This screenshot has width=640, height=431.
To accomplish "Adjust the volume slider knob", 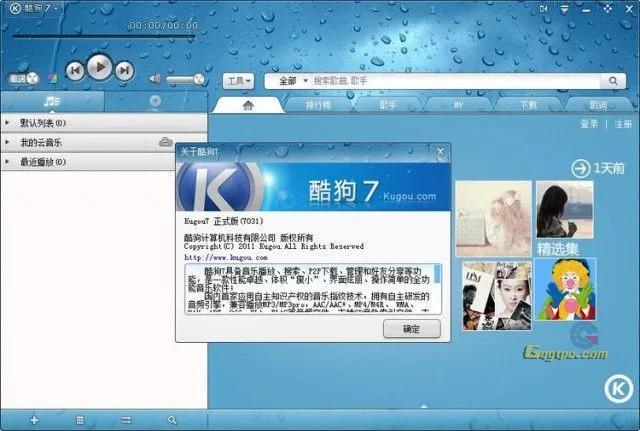I will point(199,79).
